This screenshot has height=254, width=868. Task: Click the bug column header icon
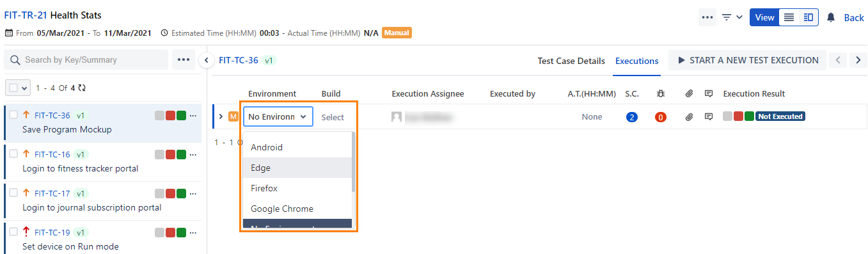[x=661, y=93]
